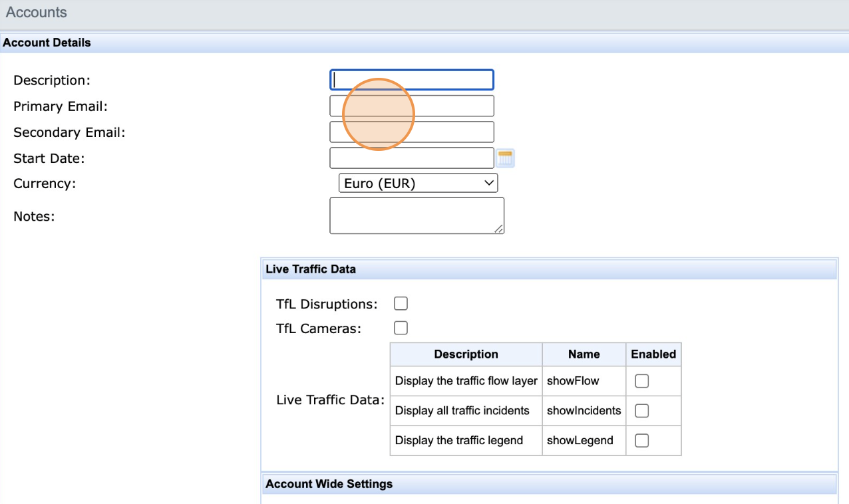Viewport: 849px width, 504px height.
Task: Open the Currency dropdown showing Euro (EUR)
Action: coord(418,184)
